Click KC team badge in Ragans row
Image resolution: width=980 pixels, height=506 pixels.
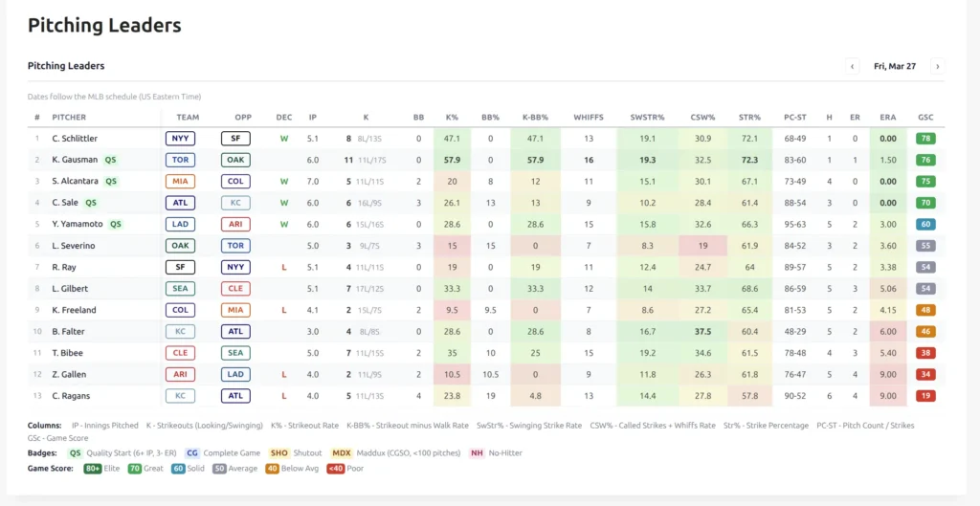point(180,396)
